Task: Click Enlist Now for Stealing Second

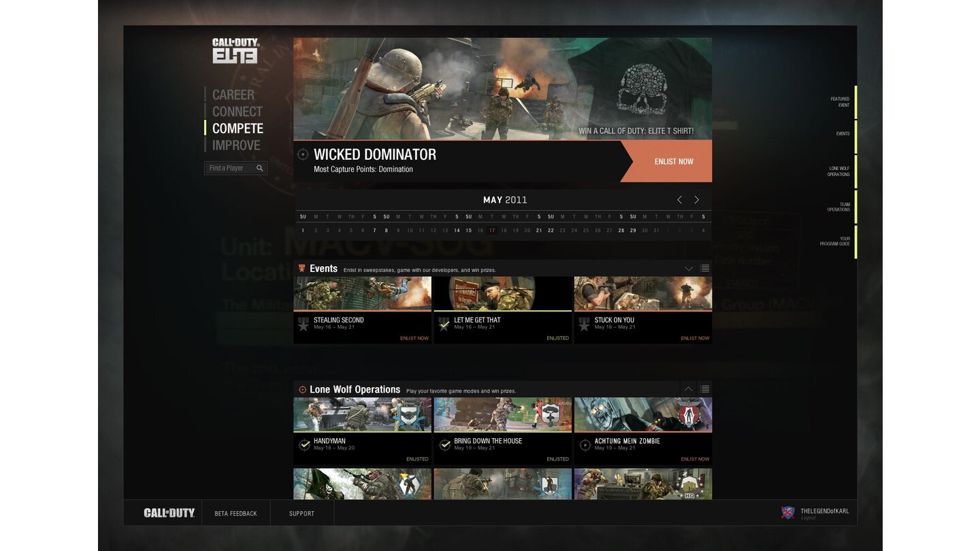Action: pos(414,338)
